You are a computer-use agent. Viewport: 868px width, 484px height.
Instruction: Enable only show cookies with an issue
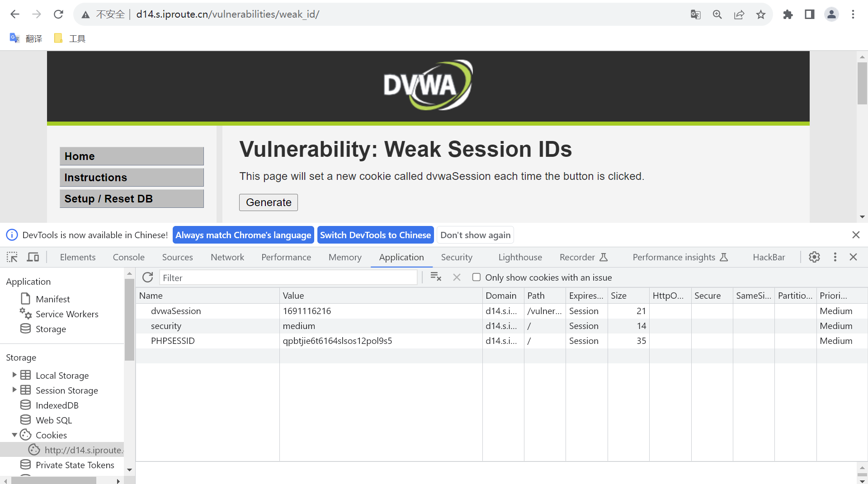[476, 277]
